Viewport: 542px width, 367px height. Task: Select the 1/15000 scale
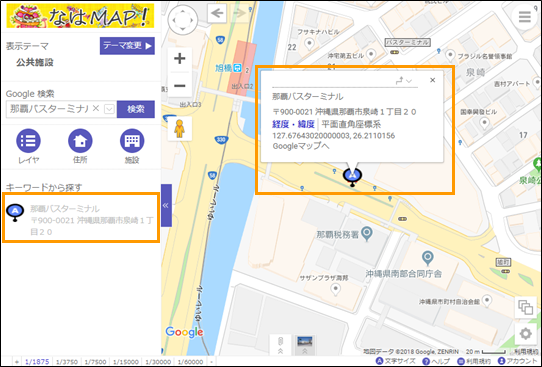pos(125,362)
